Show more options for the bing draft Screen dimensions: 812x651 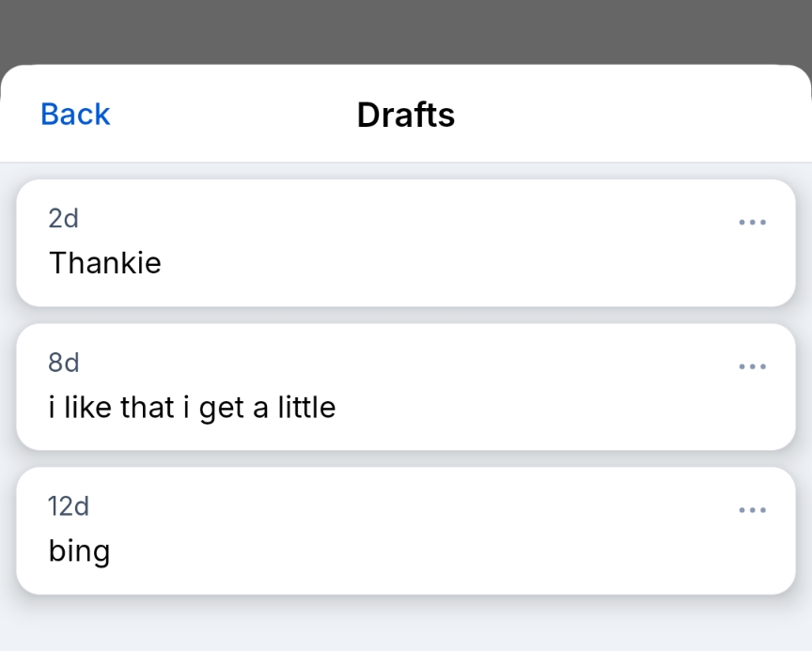click(x=752, y=510)
